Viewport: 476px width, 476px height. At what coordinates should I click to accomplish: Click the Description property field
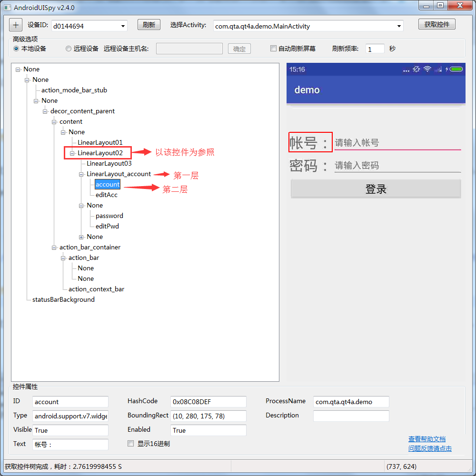coord(351,416)
